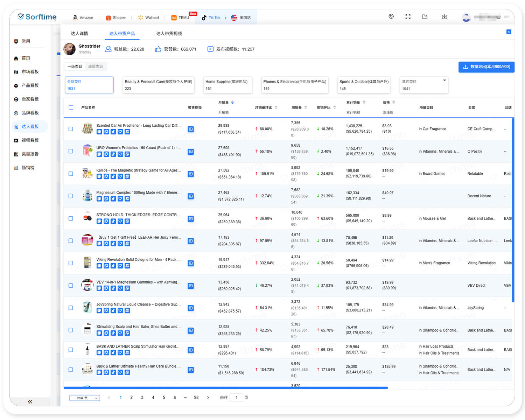The image size is (525, 420).
Task: Open the folder icon in top bar
Action: pyautogui.click(x=425, y=17)
